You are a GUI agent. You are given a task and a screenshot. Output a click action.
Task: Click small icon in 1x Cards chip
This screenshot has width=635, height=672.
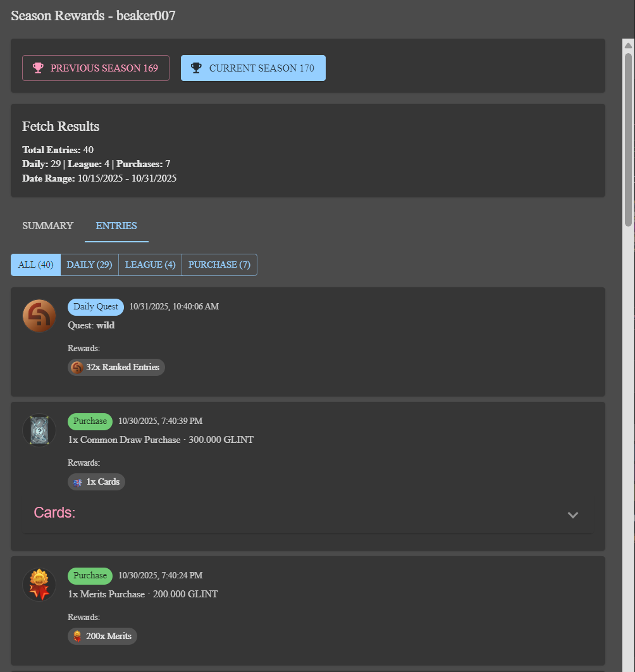click(x=78, y=482)
